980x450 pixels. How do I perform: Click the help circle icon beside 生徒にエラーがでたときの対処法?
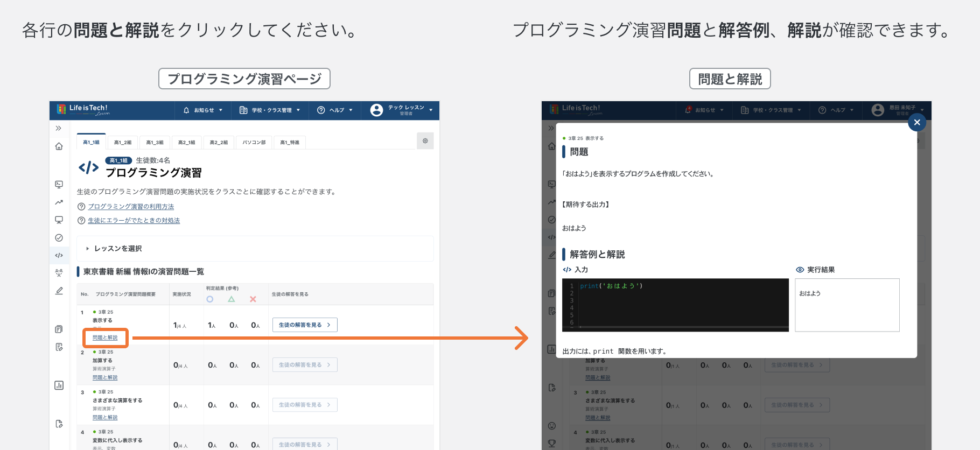[81, 221]
